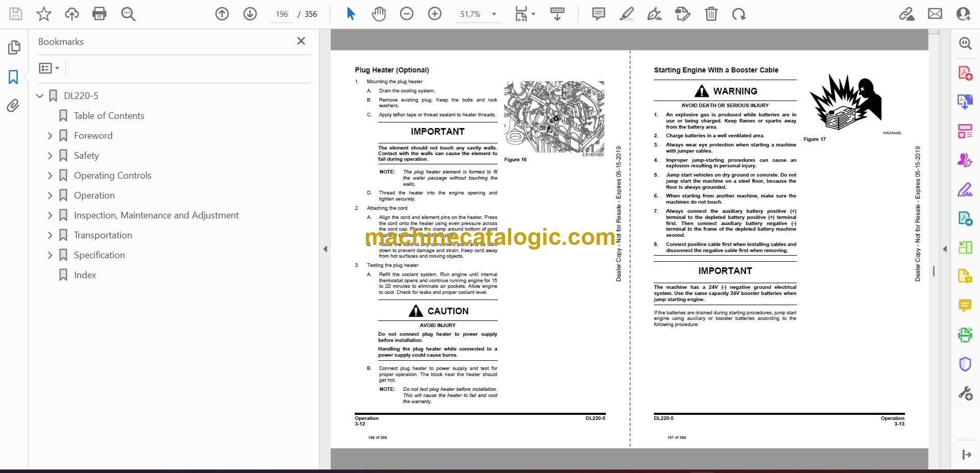The width and height of the screenshot is (980, 473).
Task: Expand the right tools pane arrow
Action: click(x=945, y=249)
